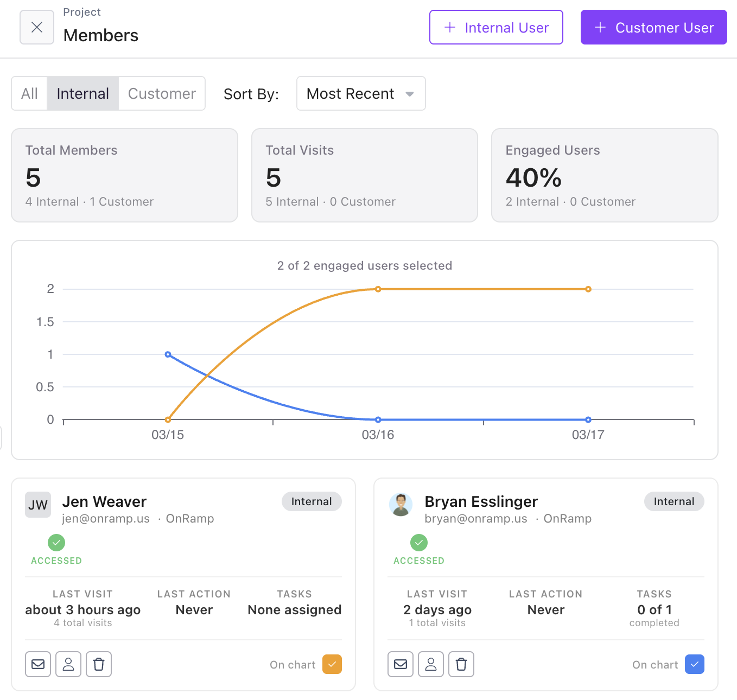
Task: Click the trash icon to remove Jen Weaver
Action: [98, 664]
